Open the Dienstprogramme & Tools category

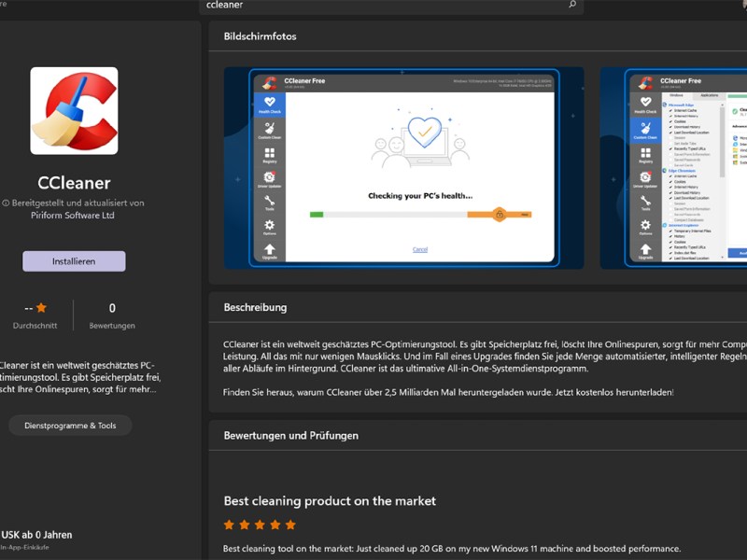click(70, 426)
